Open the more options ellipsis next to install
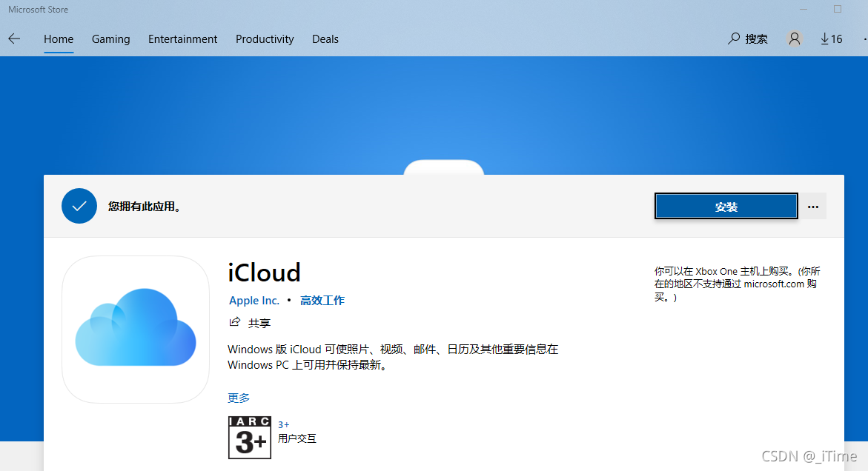 [812, 207]
